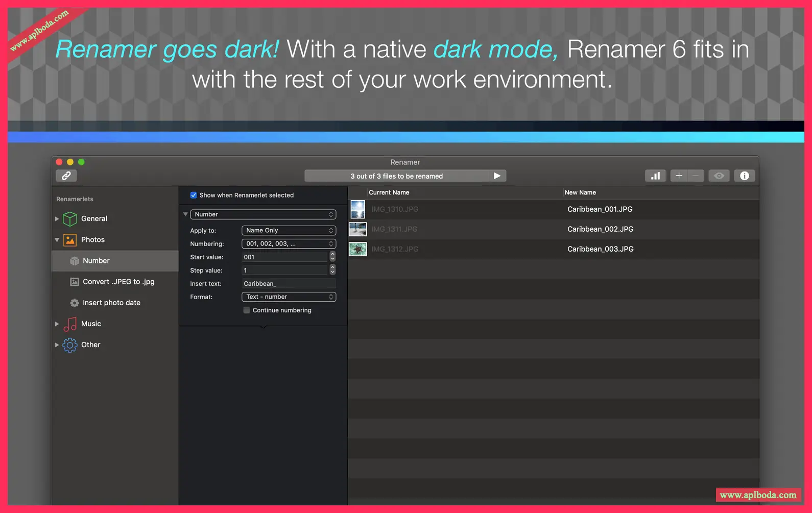Open the bar chart statistics icon
This screenshot has height=513, width=812.
(x=655, y=176)
